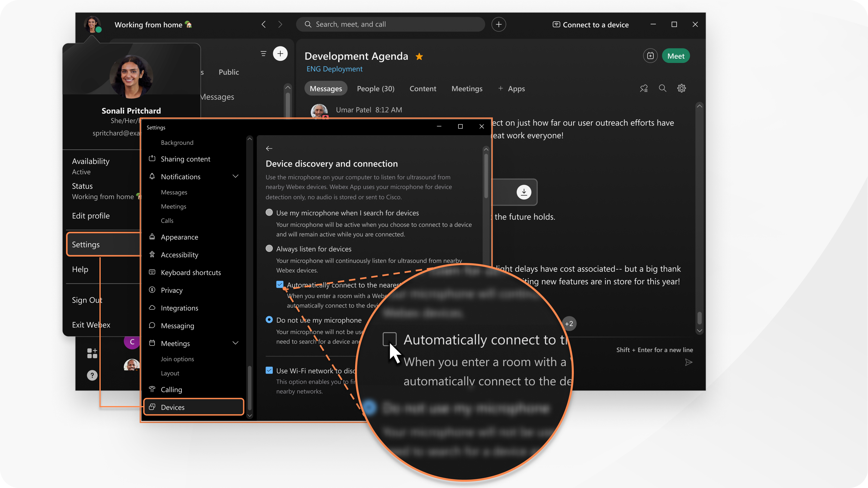Select Do not use my microphone radio button
This screenshot has height=488, width=868.
point(269,320)
